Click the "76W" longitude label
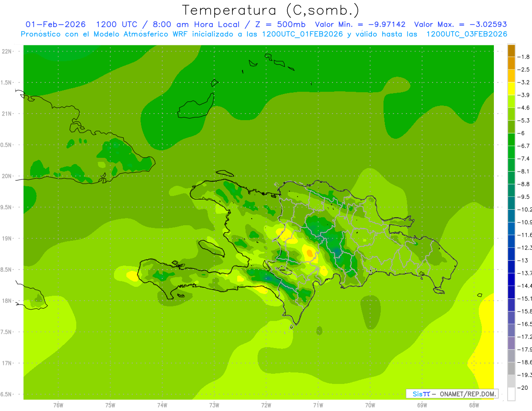This screenshot has height=411, width=532. click(58, 405)
